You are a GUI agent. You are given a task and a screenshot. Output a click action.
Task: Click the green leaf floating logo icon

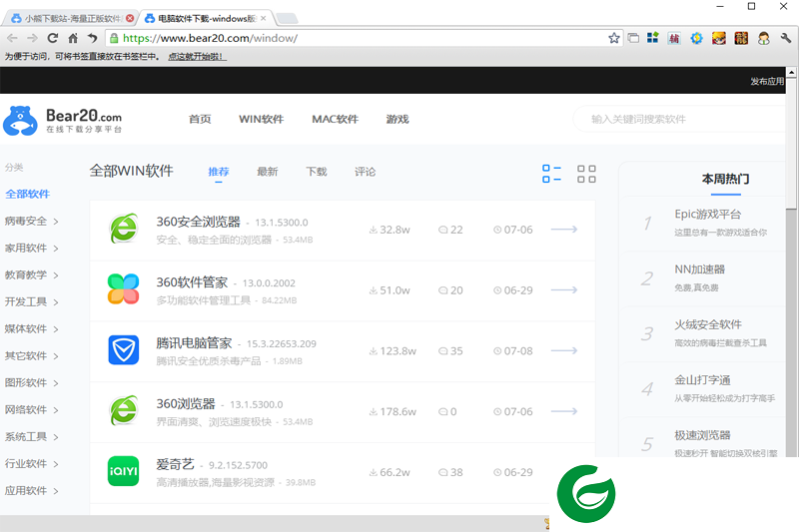click(x=586, y=493)
